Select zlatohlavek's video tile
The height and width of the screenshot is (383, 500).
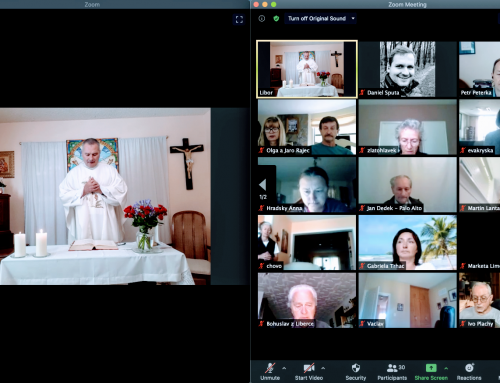pyautogui.click(x=407, y=127)
